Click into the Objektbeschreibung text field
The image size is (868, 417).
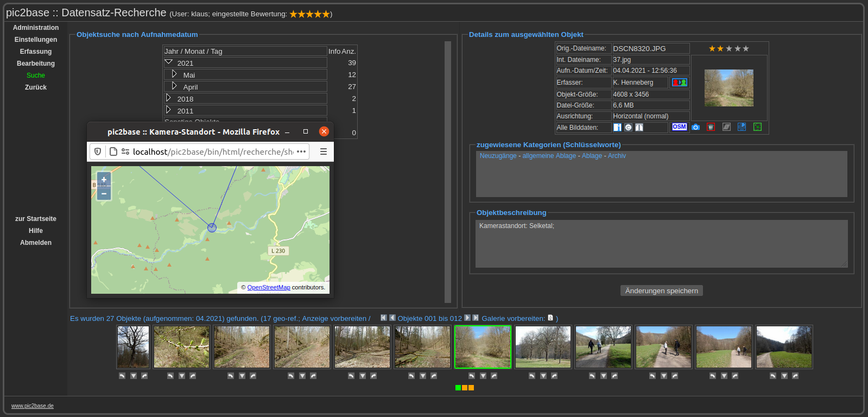pos(661,244)
